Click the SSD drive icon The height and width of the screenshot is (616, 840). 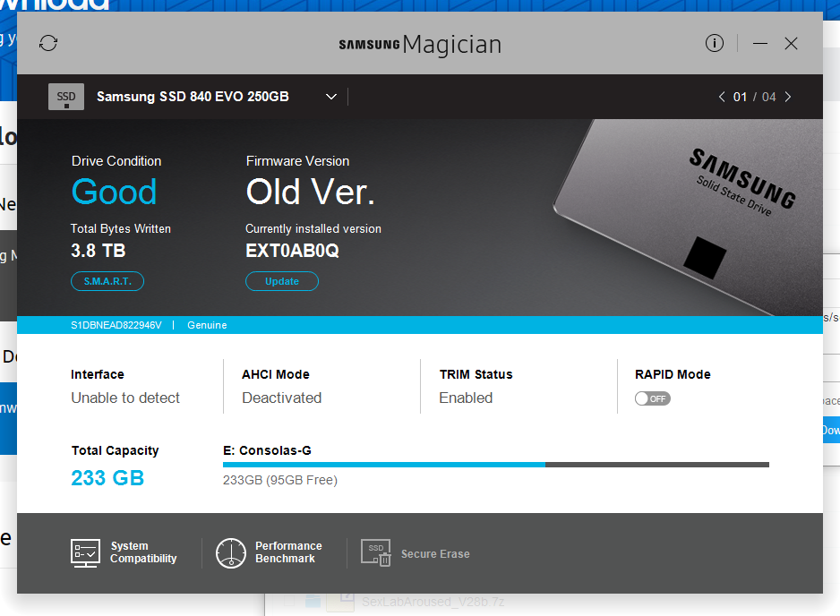[66, 97]
